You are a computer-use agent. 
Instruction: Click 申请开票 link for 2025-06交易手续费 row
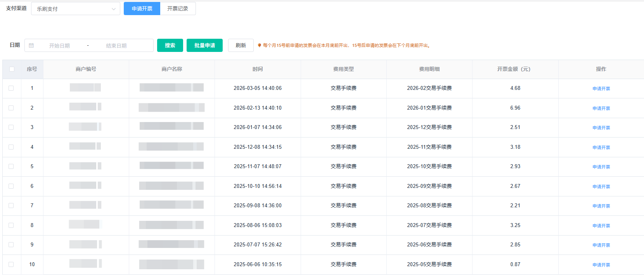point(601,245)
